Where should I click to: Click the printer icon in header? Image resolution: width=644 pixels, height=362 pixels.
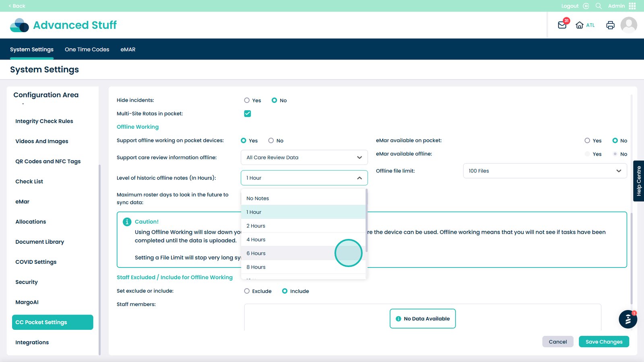point(610,25)
